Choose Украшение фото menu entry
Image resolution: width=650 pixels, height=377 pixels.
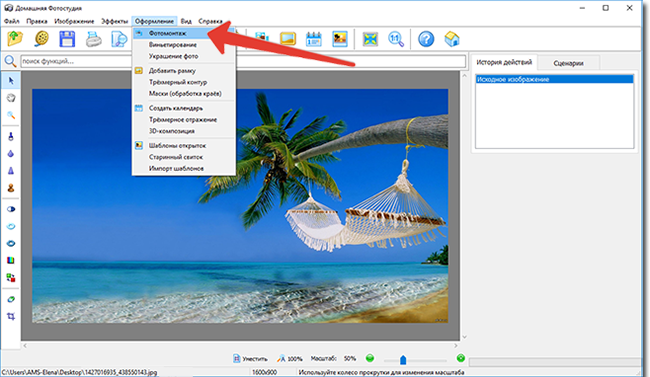[184, 56]
